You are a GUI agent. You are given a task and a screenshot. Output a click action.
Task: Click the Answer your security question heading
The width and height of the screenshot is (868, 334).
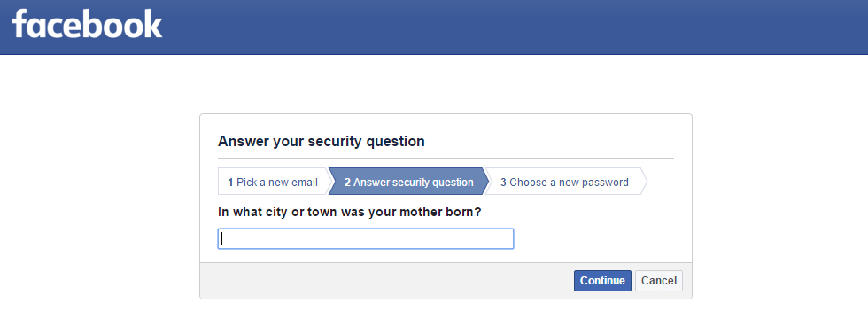321,141
